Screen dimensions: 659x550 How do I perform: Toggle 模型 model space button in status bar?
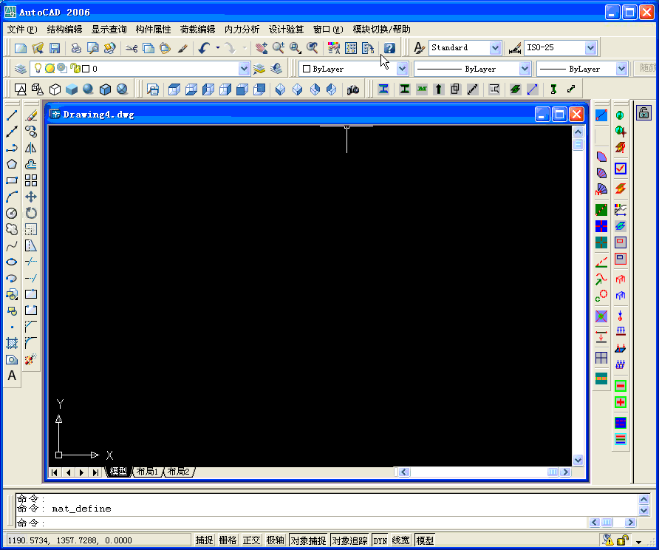click(424, 540)
